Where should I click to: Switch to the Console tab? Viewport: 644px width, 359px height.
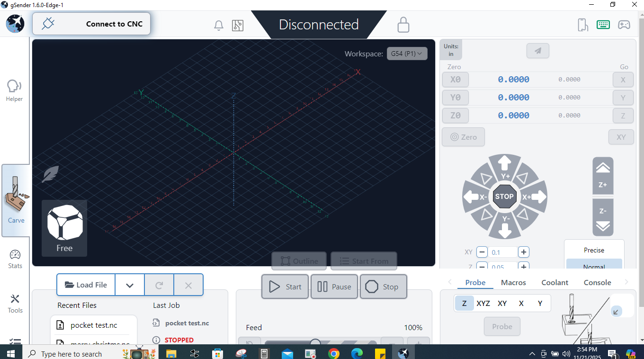pos(597,282)
